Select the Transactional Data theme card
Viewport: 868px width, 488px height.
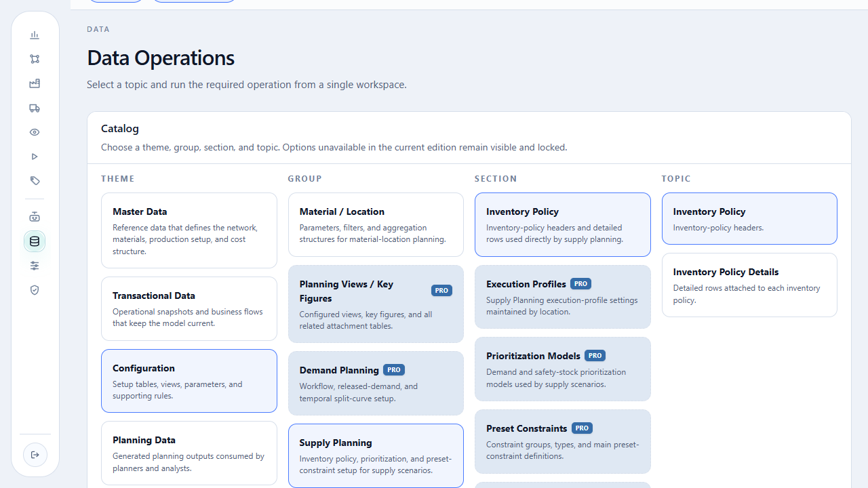(189, 308)
